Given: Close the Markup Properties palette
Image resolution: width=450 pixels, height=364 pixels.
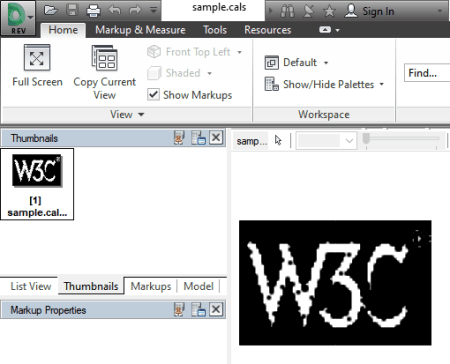Looking at the screenshot, I should pyautogui.click(x=216, y=309).
